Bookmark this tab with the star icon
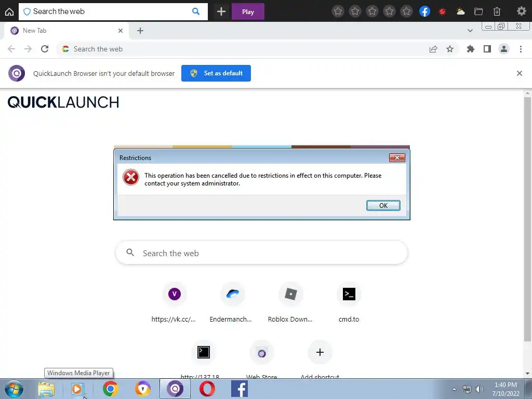Image resolution: width=532 pixels, height=399 pixels. 450,49
